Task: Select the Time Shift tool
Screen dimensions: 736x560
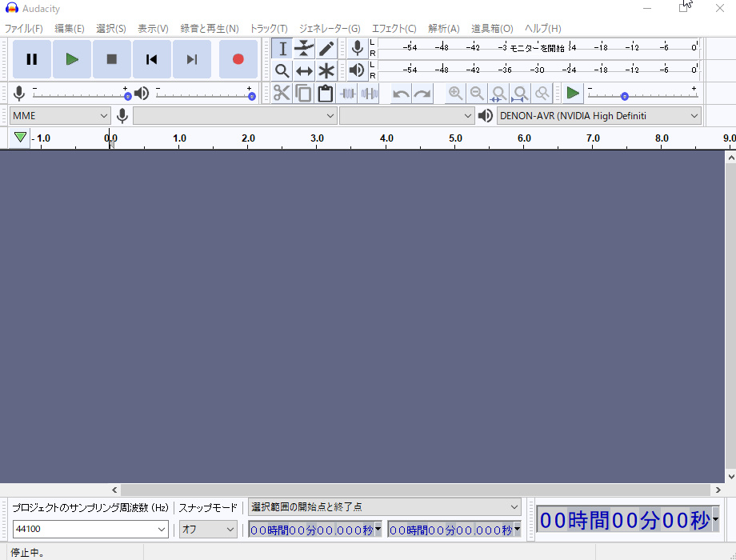Action: [304, 71]
